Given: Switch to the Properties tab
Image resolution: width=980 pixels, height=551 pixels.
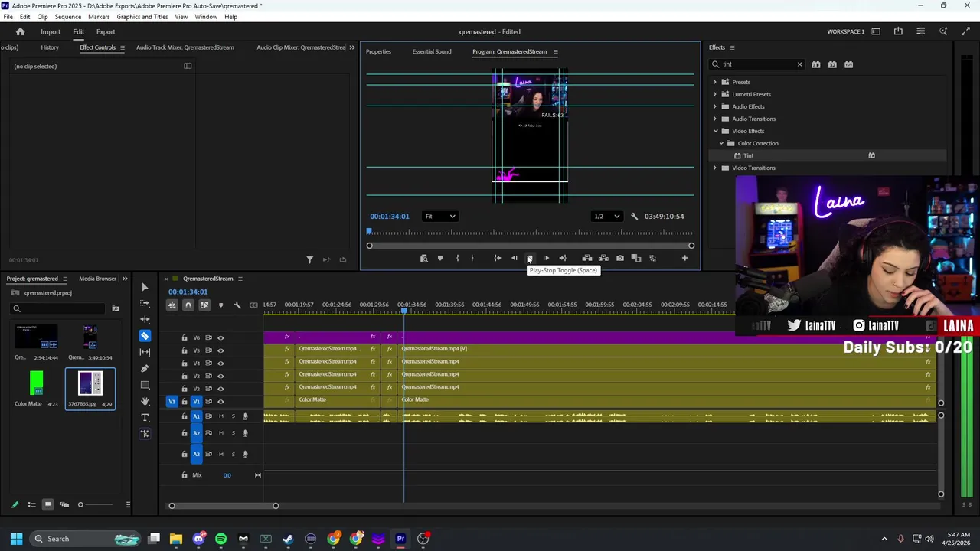Looking at the screenshot, I should coord(378,51).
